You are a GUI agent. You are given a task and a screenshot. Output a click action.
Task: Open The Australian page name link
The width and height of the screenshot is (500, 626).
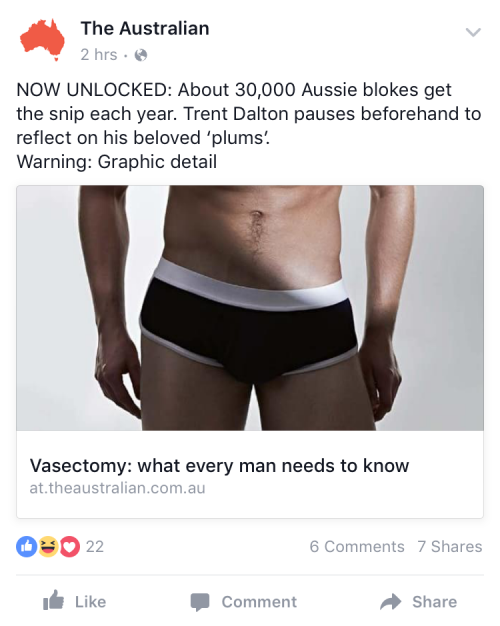click(x=145, y=28)
